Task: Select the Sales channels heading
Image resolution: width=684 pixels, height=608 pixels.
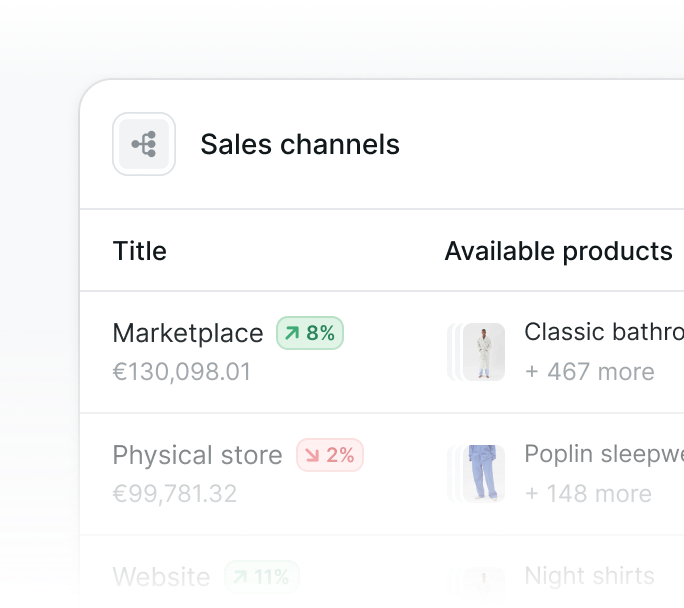Action: pos(300,144)
